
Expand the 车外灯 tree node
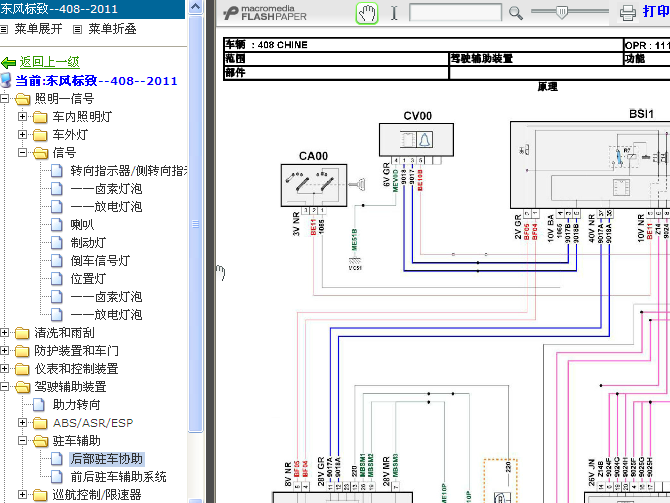[22, 135]
